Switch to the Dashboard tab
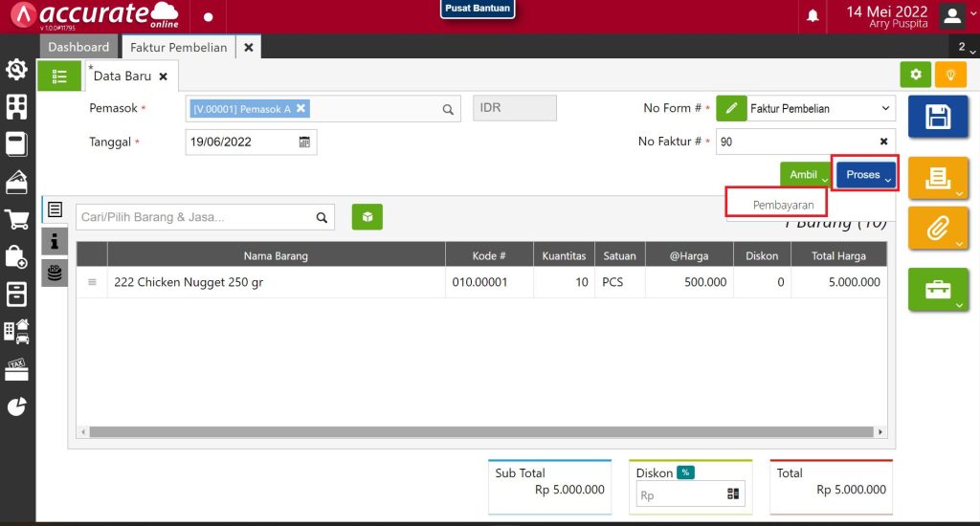The width and height of the screenshot is (980, 526). tap(78, 47)
